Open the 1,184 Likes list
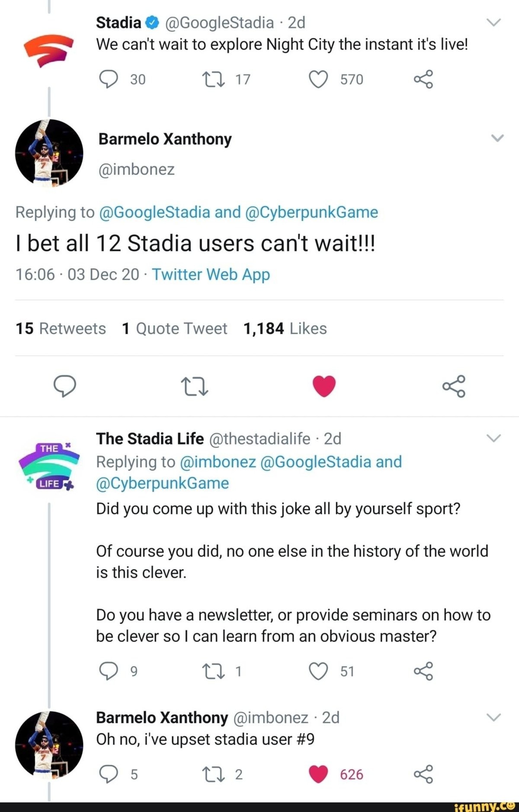The height and width of the screenshot is (812, 519). click(x=285, y=329)
